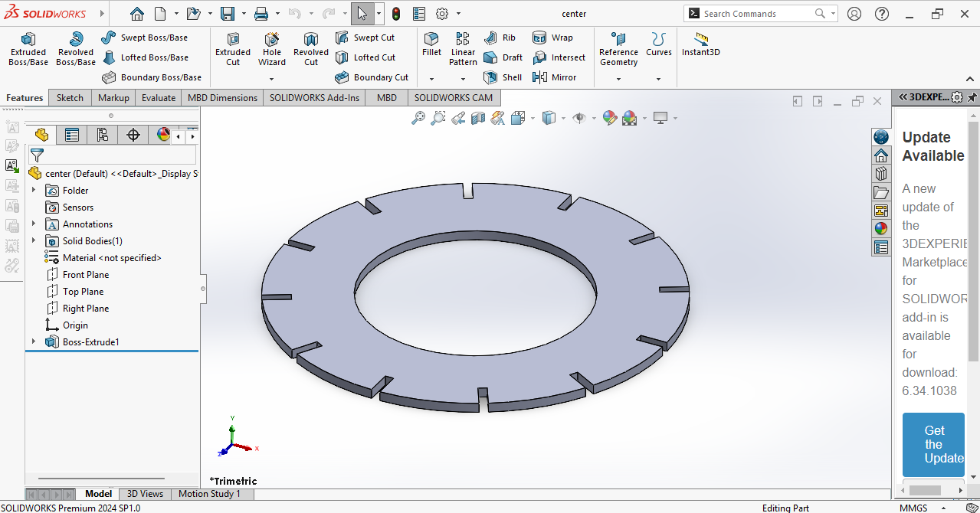
Task: Click the Rebuild traffic light icon
Action: pyautogui.click(x=395, y=14)
